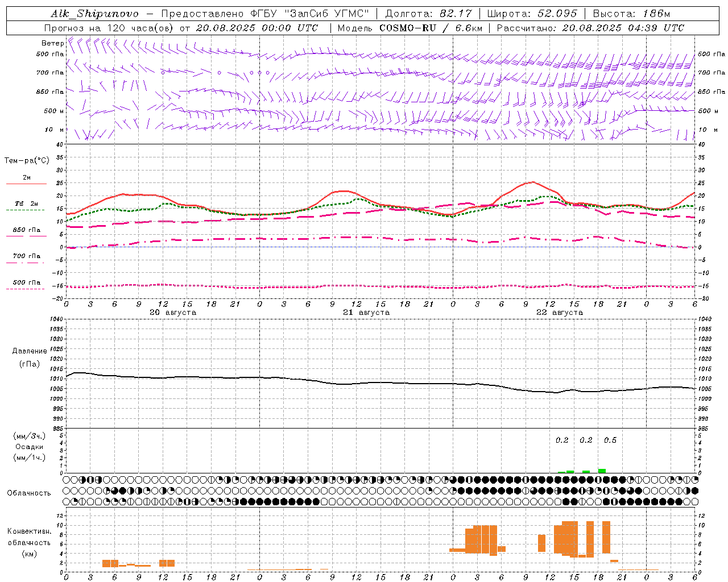Select the (мм/3ч.) precipitation unit label
728x582 pixels.
point(30,436)
